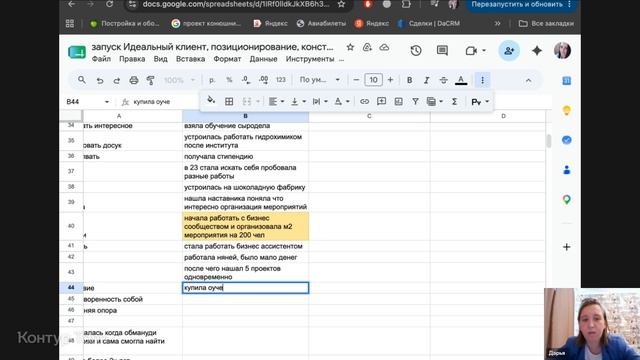Open the Правка menu
This screenshot has height=360, width=640.
coord(132,59)
